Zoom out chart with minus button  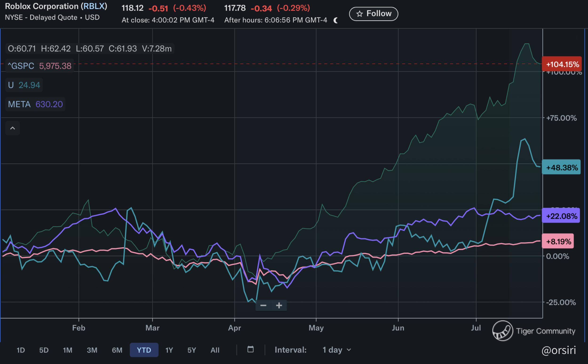point(263,305)
